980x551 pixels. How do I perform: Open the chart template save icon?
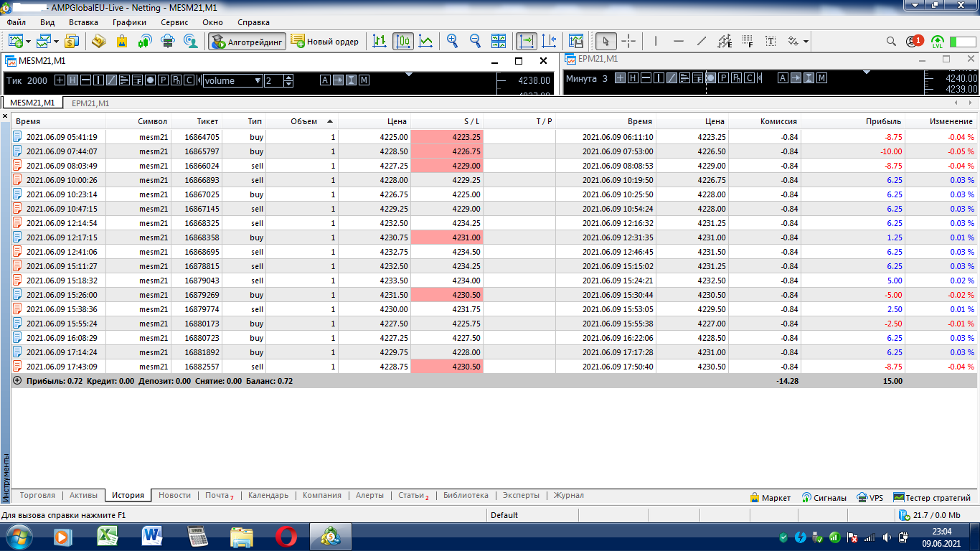(576, 41)
